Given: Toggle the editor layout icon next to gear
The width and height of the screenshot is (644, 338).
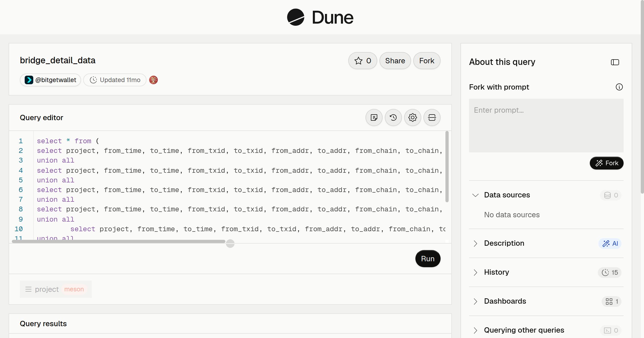Looking at the screenshot, I should 432,117.
